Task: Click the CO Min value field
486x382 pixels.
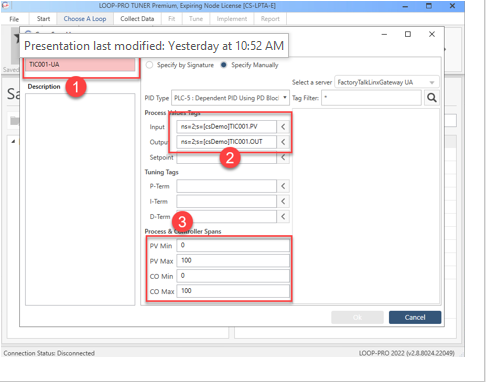Action: click(x=233, y=276)
